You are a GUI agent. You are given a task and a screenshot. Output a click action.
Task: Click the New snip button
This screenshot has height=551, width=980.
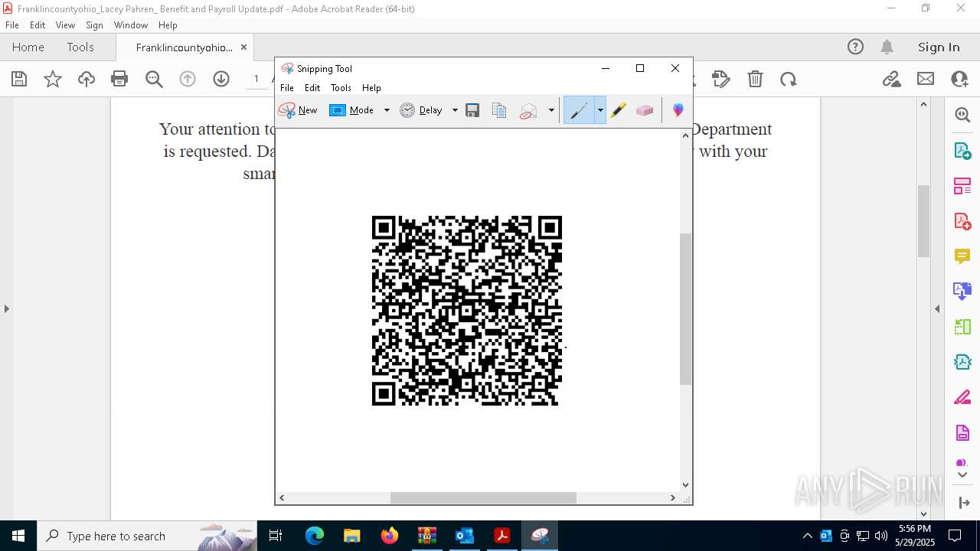click(298, 110)
